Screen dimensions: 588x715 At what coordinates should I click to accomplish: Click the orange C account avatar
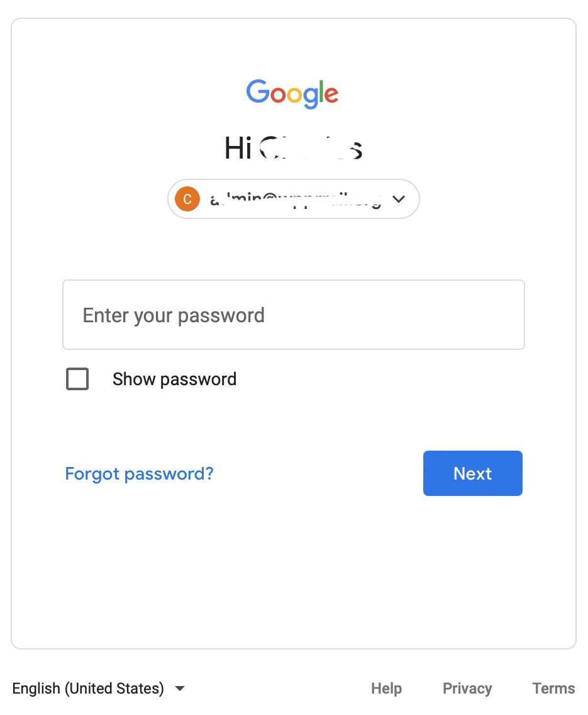tap(187, 200)
